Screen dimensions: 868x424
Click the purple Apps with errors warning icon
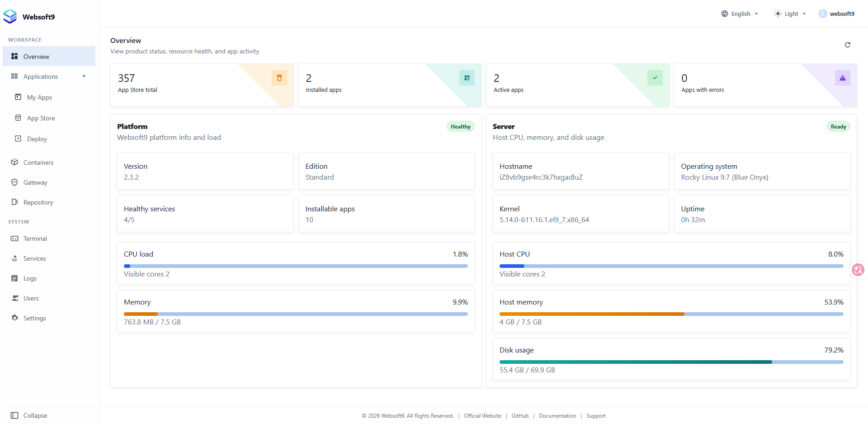(x=843, y=78)
